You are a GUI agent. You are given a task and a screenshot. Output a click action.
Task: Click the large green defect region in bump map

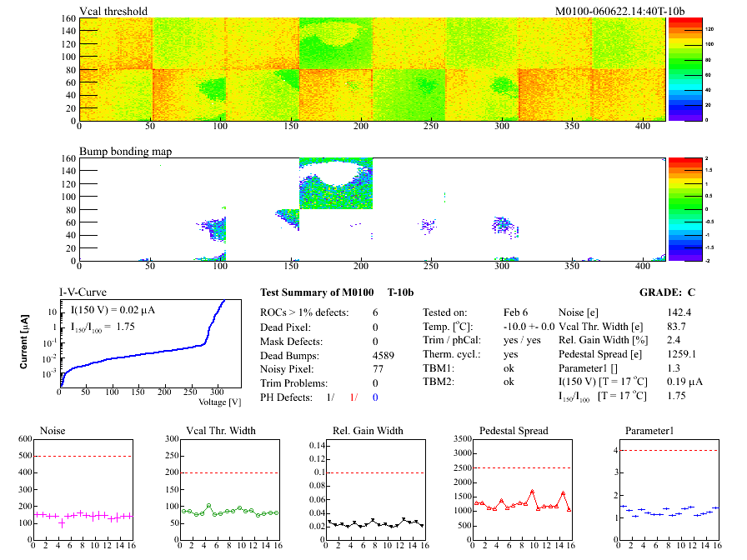pos(335,192)
